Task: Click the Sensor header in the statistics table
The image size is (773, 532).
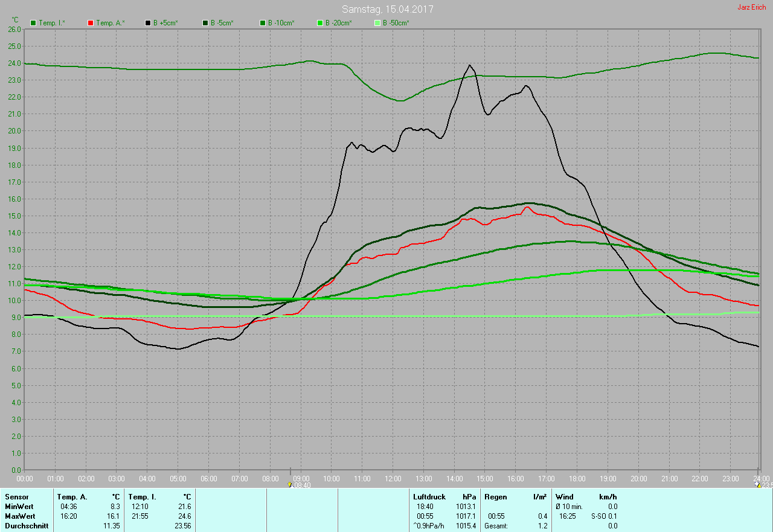Action: tap(16, 497)
